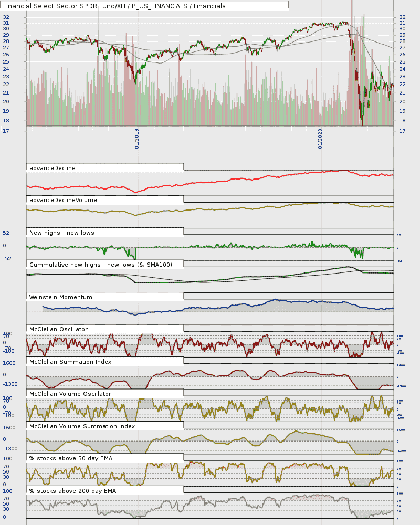Click the 'McClellan Summation Index' label
Image resolution: width=420 pixels, height=525 pixels.
[70, 362]
